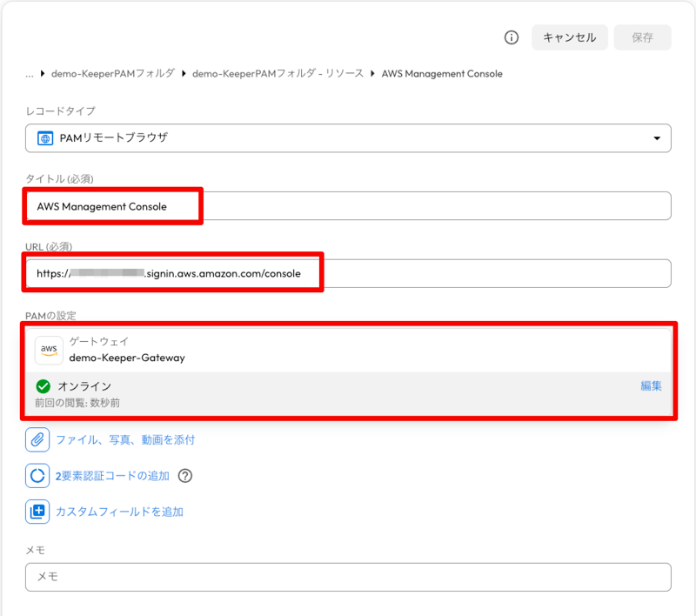
Task: Expand the breadcrumb ellipsis
Action: (x=30, y=74)
